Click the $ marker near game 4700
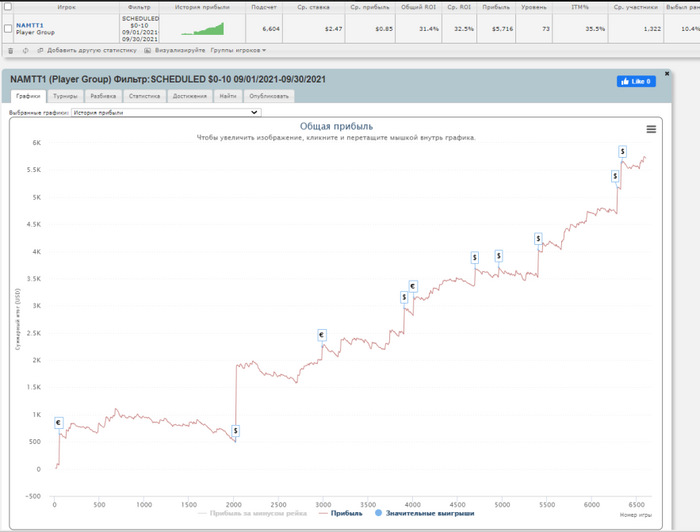The image size is (700, 532). coord(475,258)
